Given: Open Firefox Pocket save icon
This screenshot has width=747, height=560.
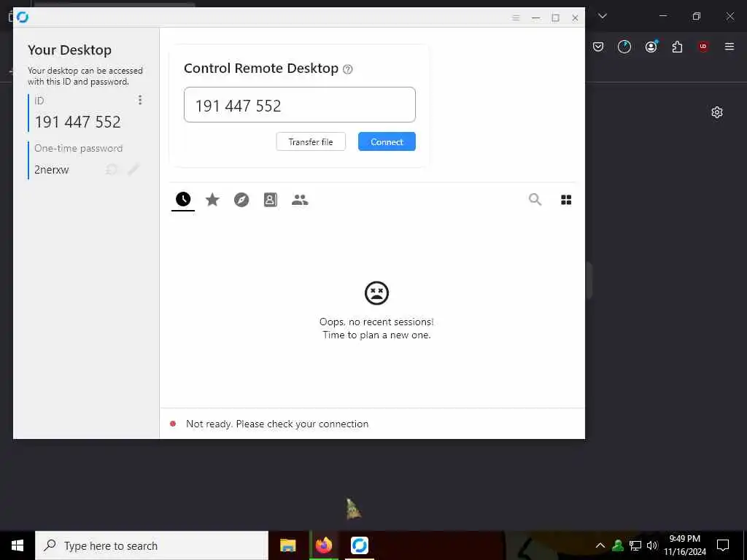Looking at the screenshot, I should click(598, 47).
